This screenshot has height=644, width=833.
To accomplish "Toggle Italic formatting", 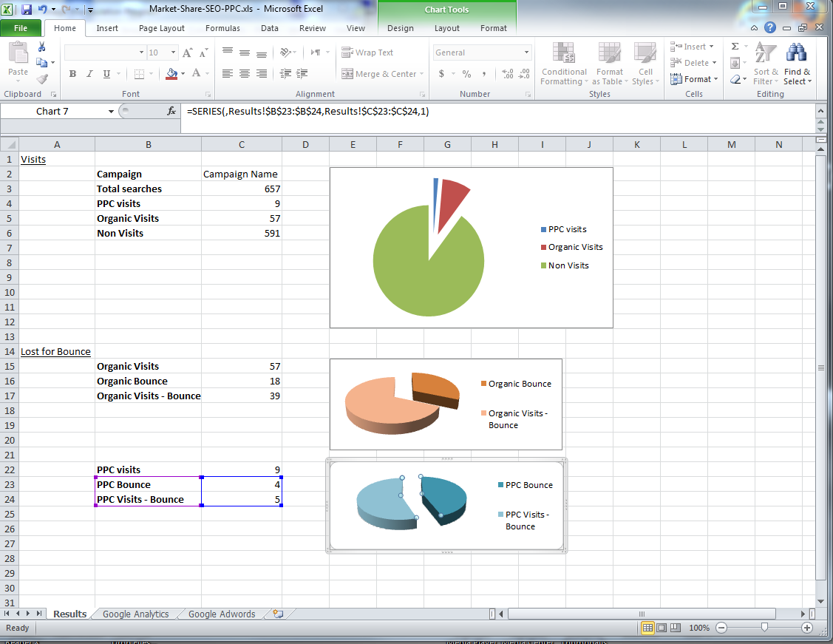I will tap(89, 74).
